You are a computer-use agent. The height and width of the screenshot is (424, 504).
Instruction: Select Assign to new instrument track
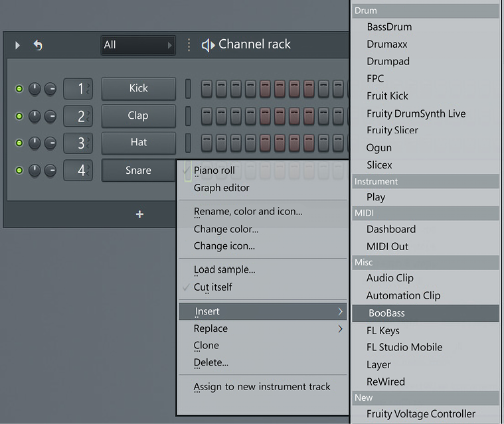(x=263, y=386)
